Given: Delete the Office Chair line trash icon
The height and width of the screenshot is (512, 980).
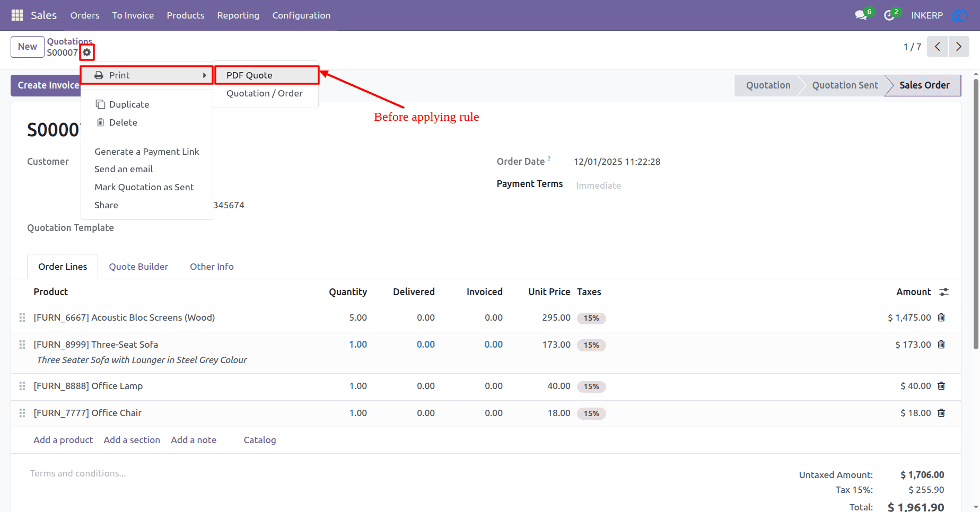Looking at the screenshot, I should (x=941, y=413).
